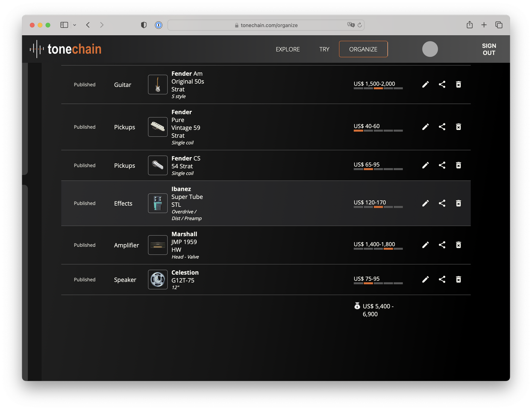
Task: Click the SIGN OUT link
Action: coord(489,49)
